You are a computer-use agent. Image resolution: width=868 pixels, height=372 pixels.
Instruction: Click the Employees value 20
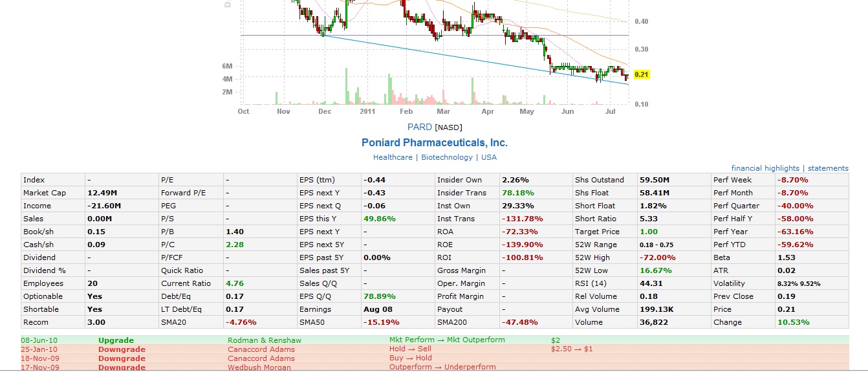pos(91,283)
